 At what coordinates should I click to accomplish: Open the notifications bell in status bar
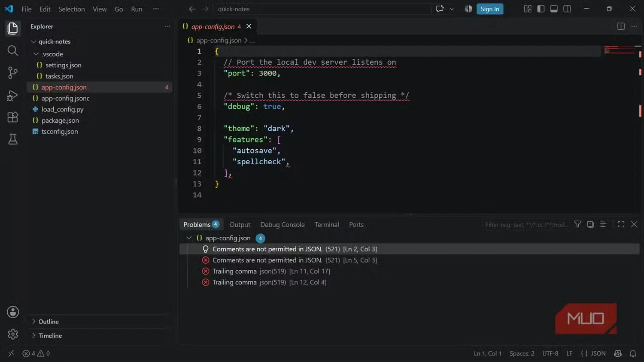[633, 353]
